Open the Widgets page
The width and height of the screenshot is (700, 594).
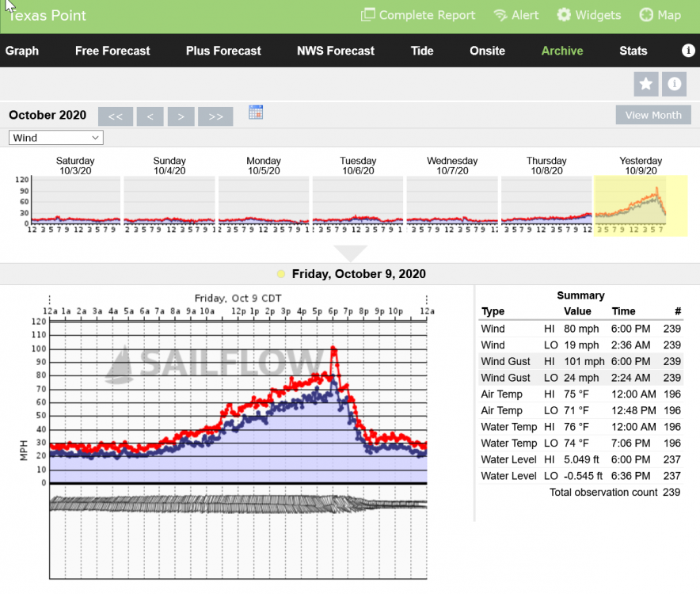tap(589, 15)
